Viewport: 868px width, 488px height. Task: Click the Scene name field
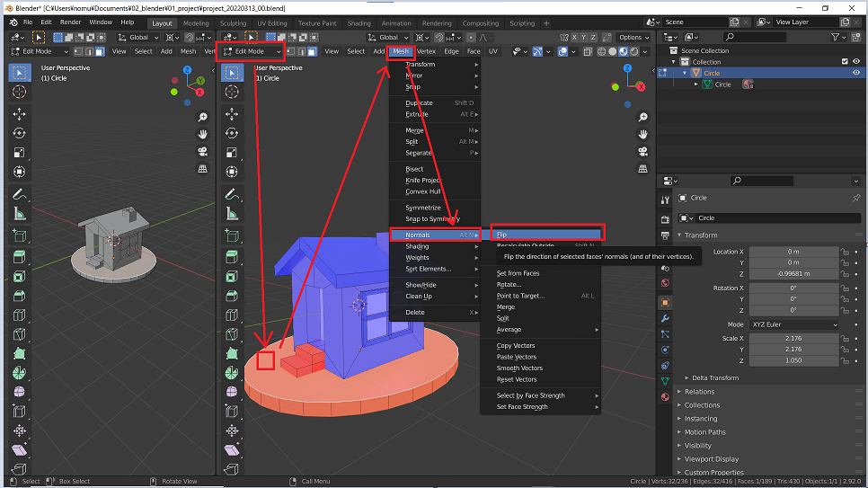[695, 22]
